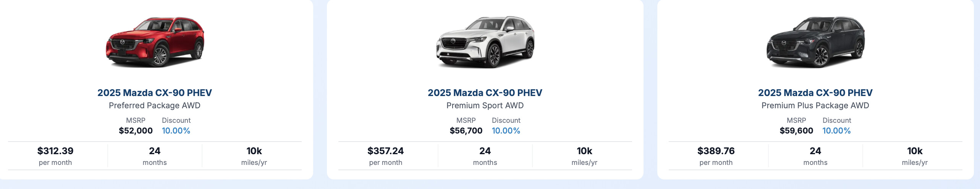Click the $312.39 per month price

pos(55,151)
